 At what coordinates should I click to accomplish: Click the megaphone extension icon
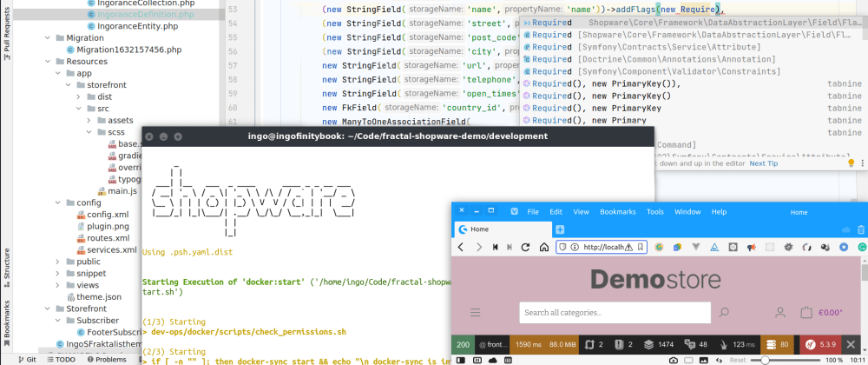pos(751,247)
